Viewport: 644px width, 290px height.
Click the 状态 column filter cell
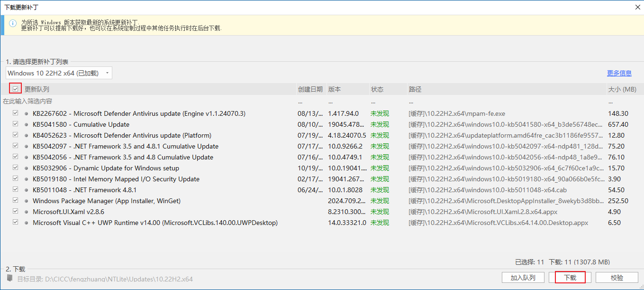coord(388,101)
